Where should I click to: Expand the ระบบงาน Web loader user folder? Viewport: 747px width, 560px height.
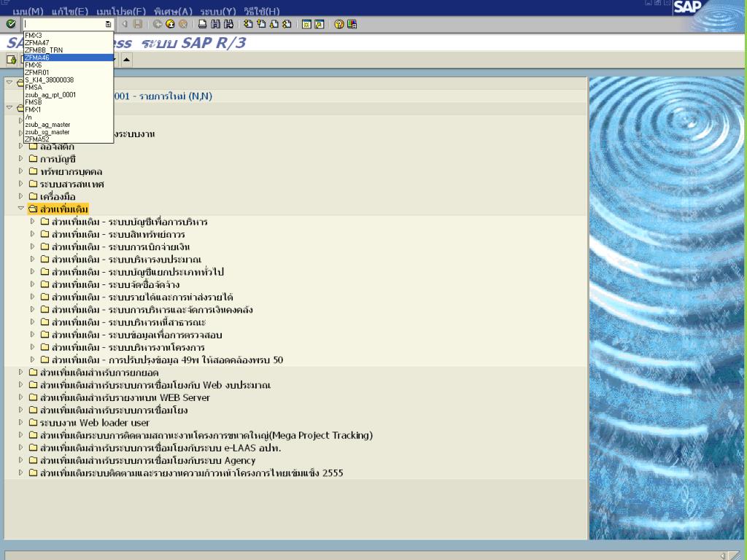point(20,422)
